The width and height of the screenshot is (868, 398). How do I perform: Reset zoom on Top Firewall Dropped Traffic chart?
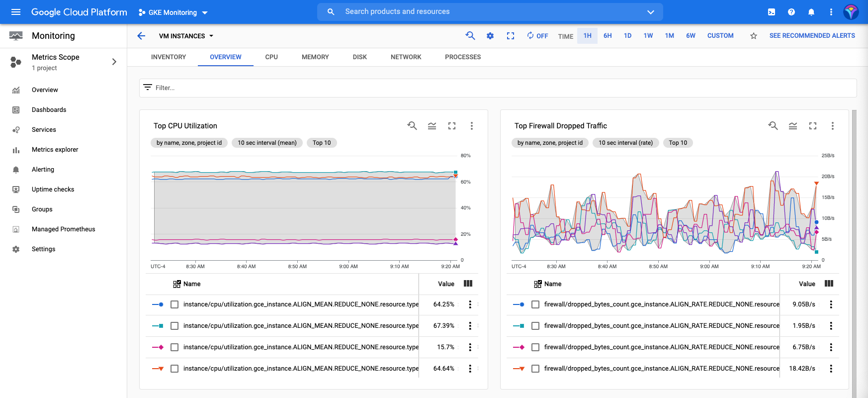point(773,126)
